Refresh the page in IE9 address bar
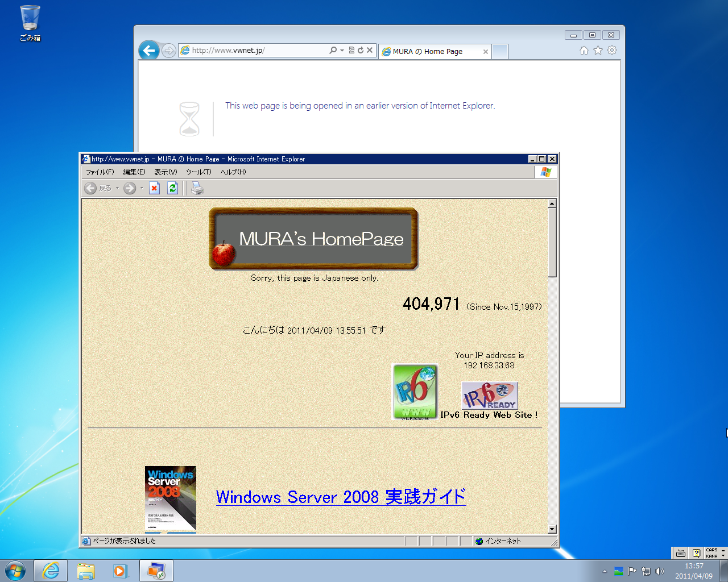 pyautogui.click(x=360, y=50)
